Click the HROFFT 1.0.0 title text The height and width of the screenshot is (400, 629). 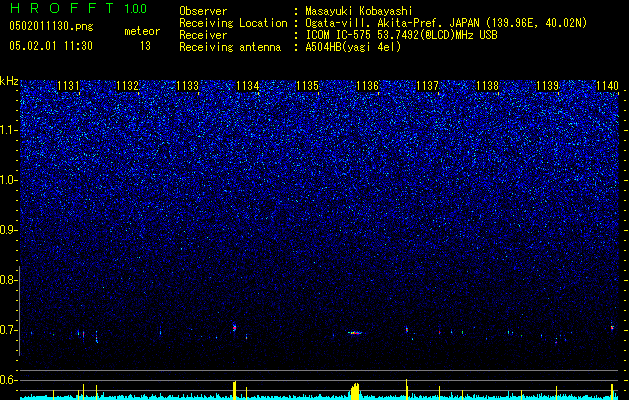point(79,8)
